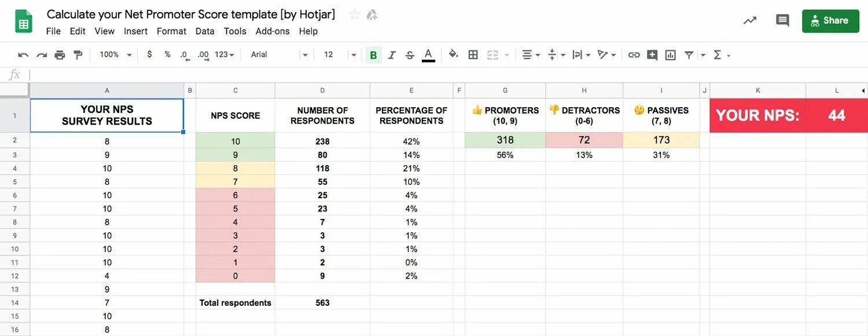The width and height of the screenshot is (868, 336).
Task: Click the merge cells icon
Action: coord(492,55)
